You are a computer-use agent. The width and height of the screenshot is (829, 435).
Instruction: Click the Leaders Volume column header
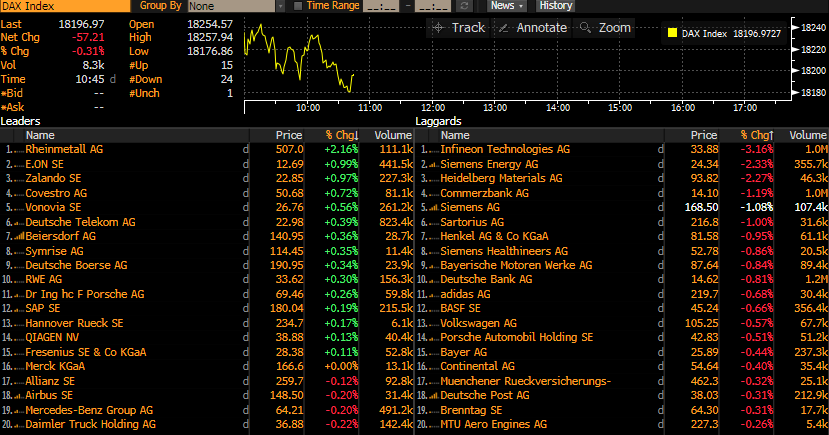click(393, 135)
